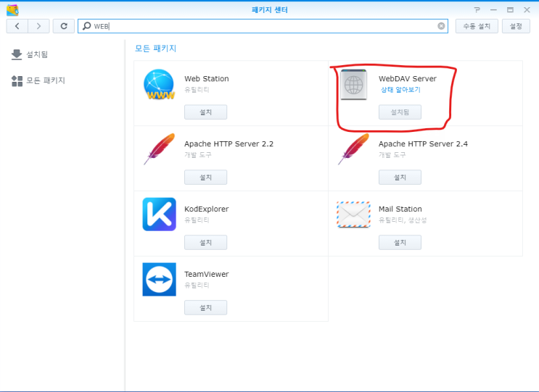539x392 pixels.
Task: Open the Apache HTTP Server 2.4 feather icon
Action: click(353, 149)
